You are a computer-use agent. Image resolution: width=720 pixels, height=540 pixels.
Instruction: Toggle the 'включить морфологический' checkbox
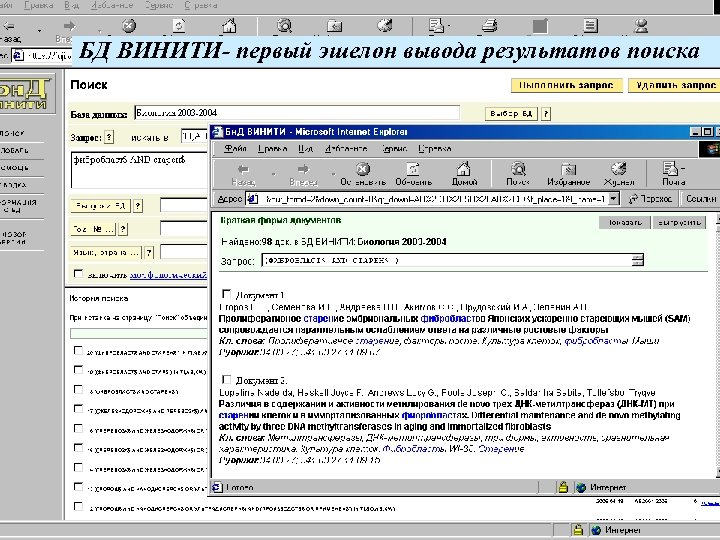point(79,274)
